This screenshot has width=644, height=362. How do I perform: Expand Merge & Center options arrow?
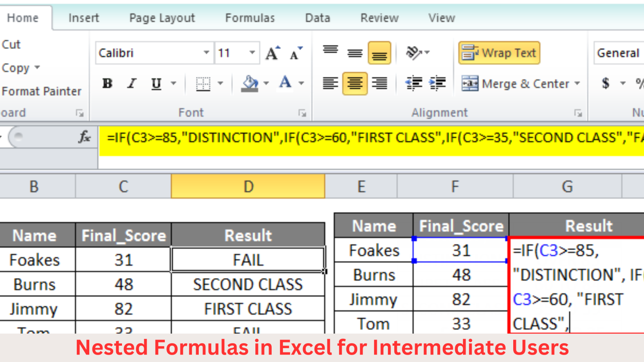pos(577,83)
